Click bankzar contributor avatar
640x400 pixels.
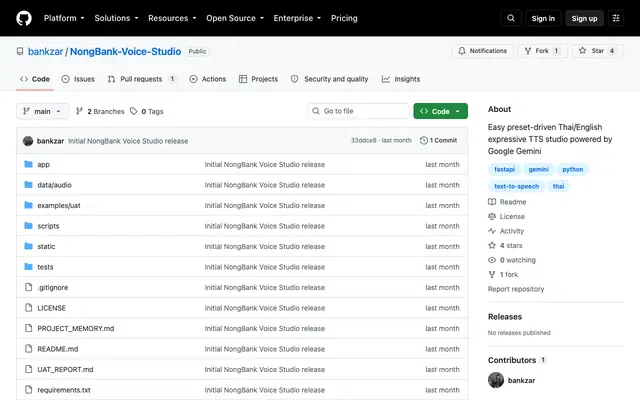[x=496, y=380]
